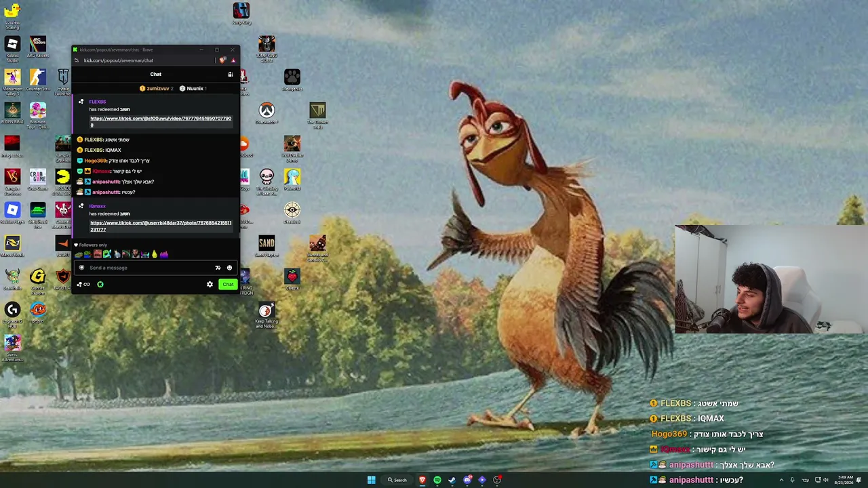Click the shield identity icon in message input
The height and width of the screenshot is (488, 868).
(x=82, y=268)
